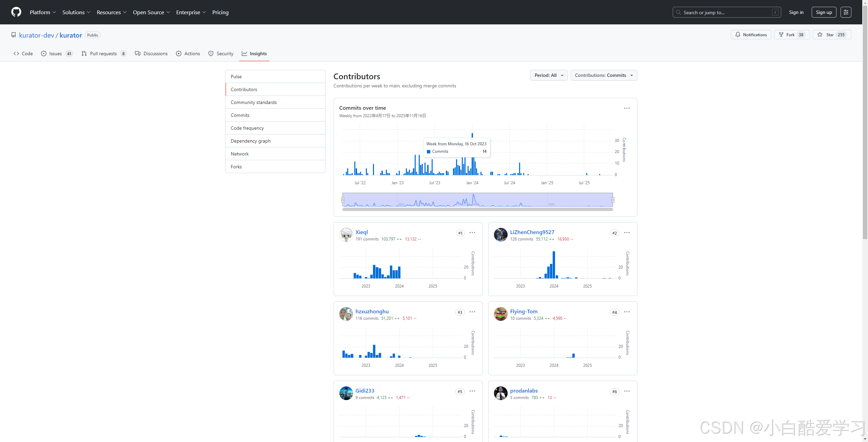Screen dimensions: 868x442
Task: Select Pulse in the Insights sidebar
Action: 236,77
